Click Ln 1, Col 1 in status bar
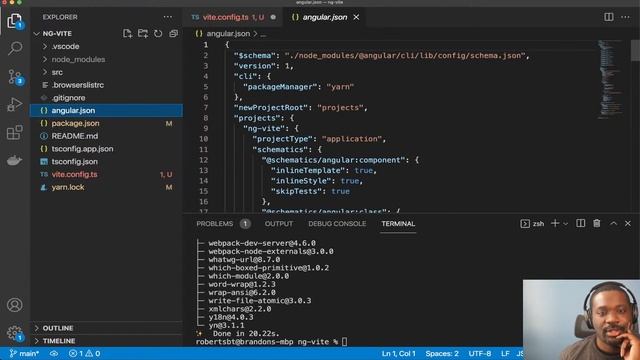Viewport: 640px width, 360px height. 398,353
